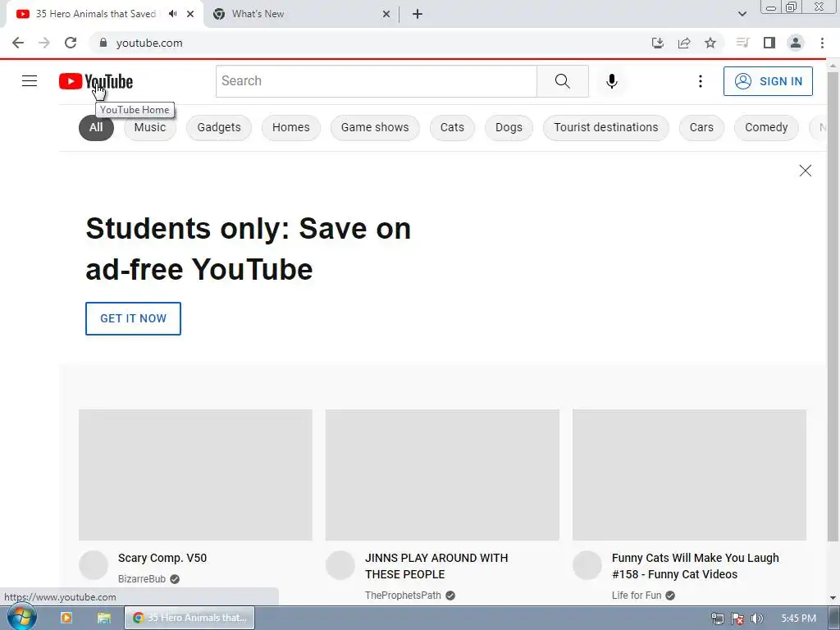Click JINNS PLAY AROUND WITH THESE PEOPLE title
This screenshot has height=630, width=840.
click(x=436, y=566)
